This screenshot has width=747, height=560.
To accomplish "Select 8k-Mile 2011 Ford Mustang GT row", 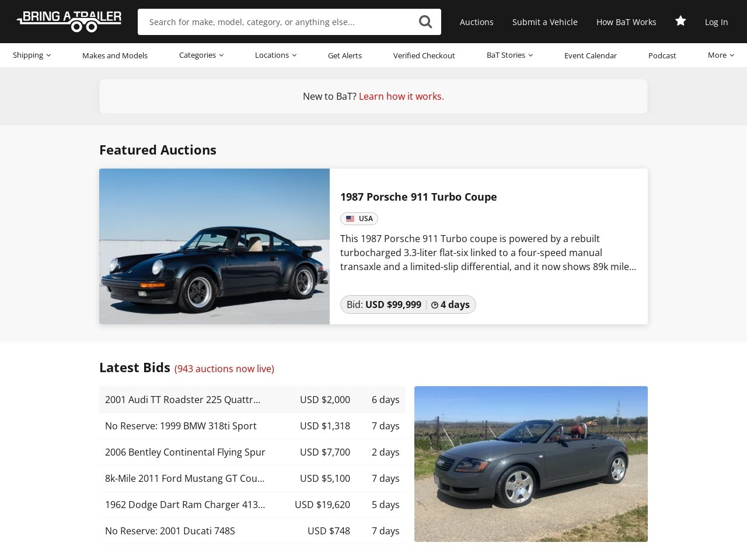I will click(252, 478).
